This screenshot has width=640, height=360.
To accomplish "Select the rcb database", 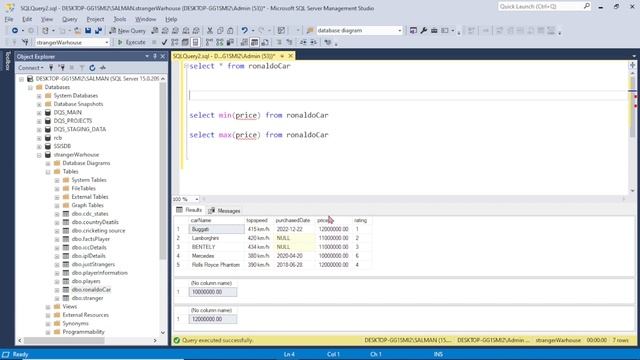I will tap(58, 138).
